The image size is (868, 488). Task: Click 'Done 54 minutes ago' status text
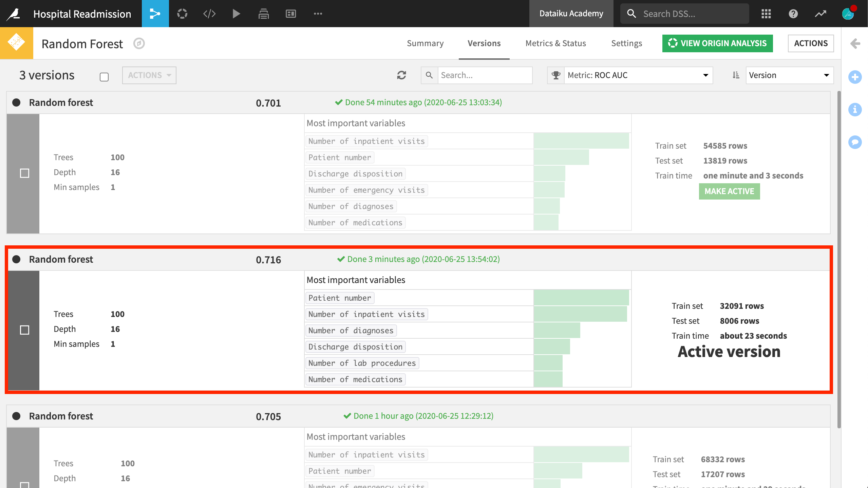click(418, 102)
